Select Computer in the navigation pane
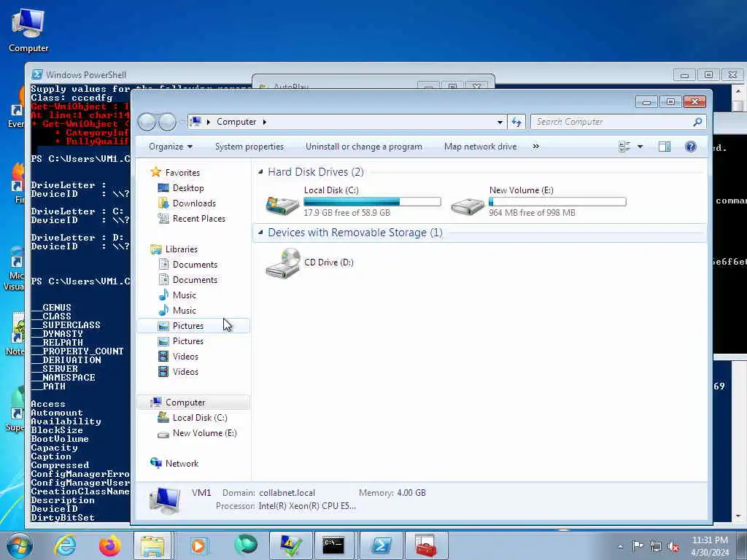 coord(185,402)
